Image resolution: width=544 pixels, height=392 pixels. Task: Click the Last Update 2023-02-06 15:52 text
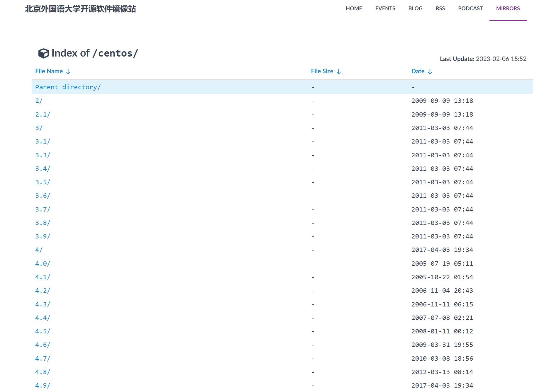point(483,59)
